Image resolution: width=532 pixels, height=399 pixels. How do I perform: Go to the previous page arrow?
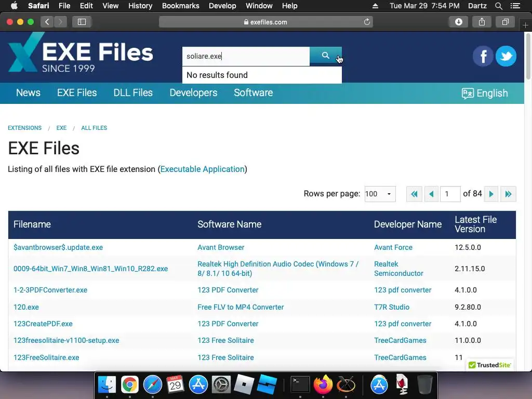tap(431, 194)
